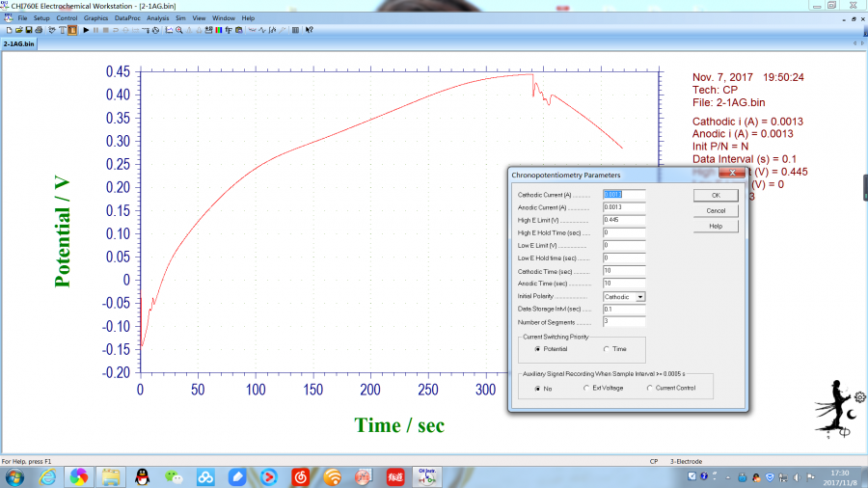Open the Graphics menu
Image resolution: width=868 pixels, height=488 pixels.
coord(95,18)
